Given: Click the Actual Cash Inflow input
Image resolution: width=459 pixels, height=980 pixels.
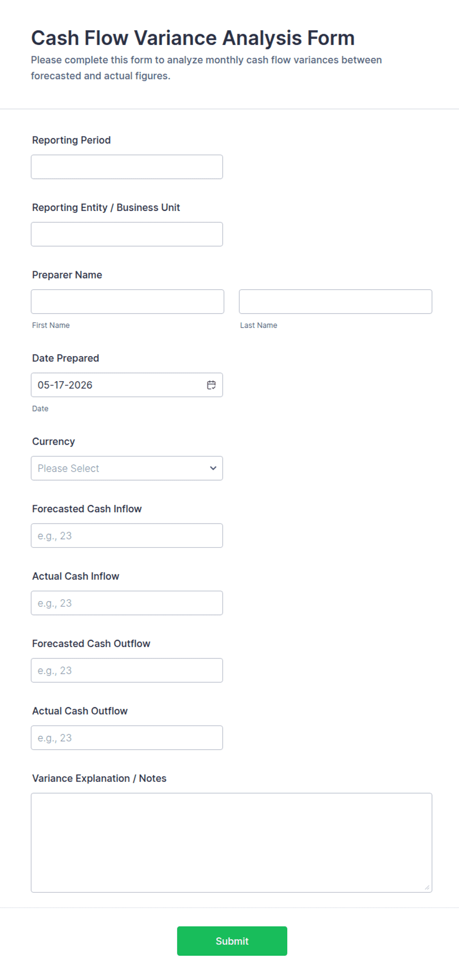Looking at the screenshot, I should tap(127, 603).
